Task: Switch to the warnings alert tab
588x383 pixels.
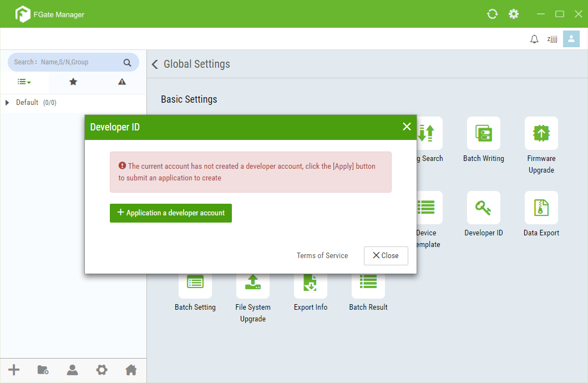Action: tap(122, 82)
